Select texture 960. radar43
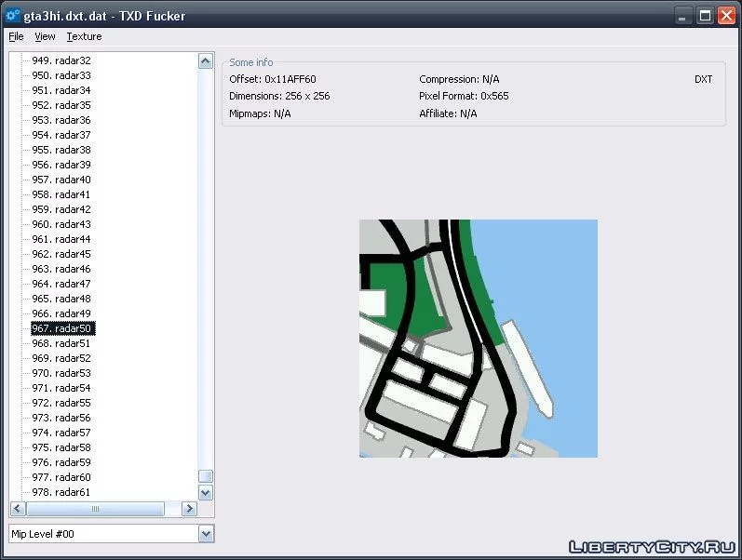The image size is (742, 560). click(61, 224)
